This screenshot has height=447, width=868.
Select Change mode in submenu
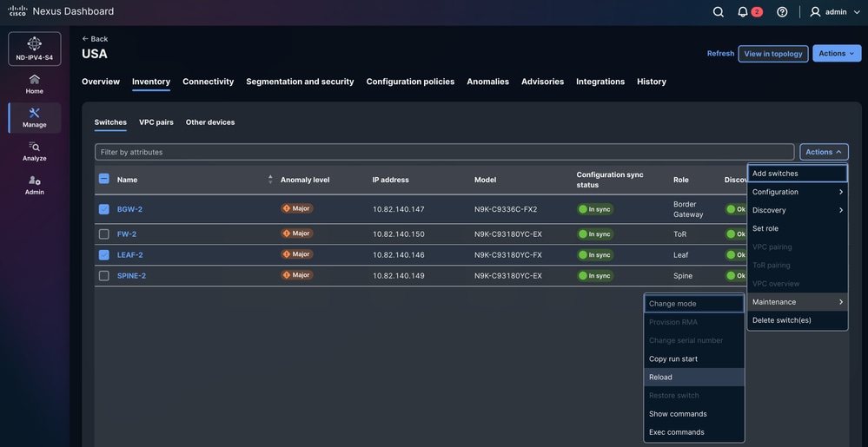click(694, 304)
